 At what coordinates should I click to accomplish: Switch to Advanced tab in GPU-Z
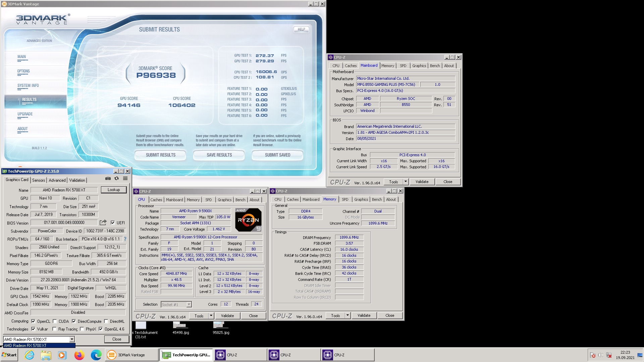point(57,180)
